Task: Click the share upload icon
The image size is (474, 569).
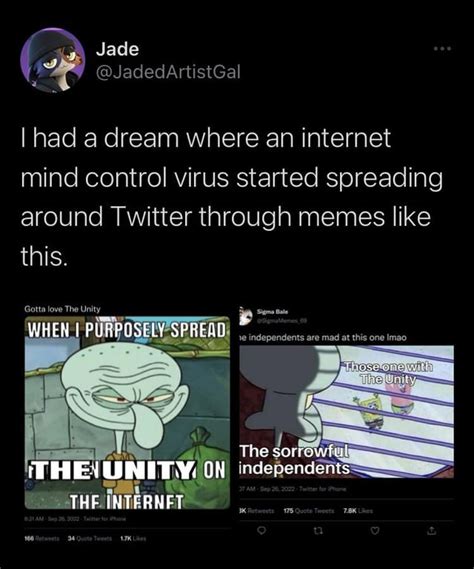Action: point(432,531)
